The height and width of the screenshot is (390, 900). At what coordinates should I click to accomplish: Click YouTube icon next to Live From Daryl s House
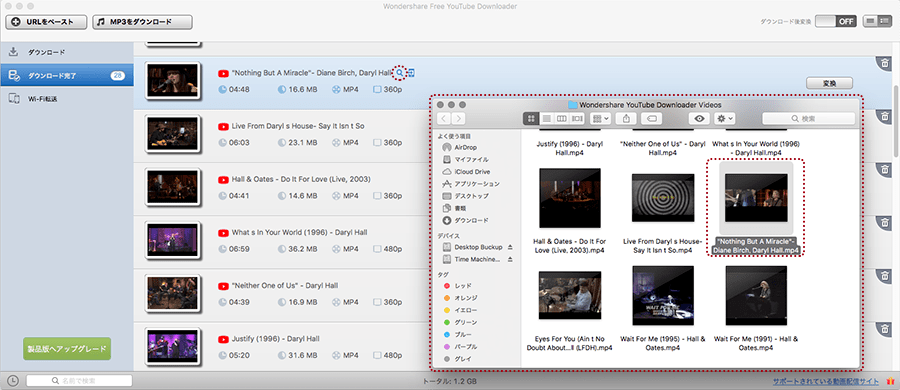223,126
